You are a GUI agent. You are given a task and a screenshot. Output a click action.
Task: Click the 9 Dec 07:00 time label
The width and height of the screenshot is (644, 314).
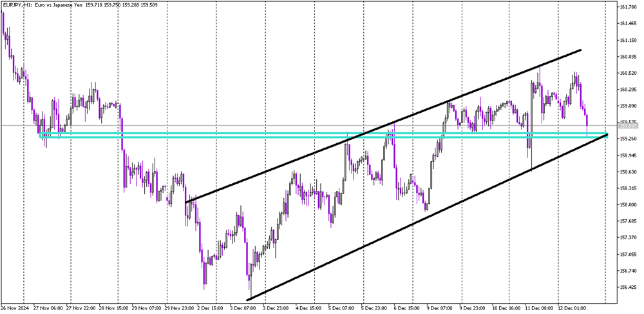[439, 308]
